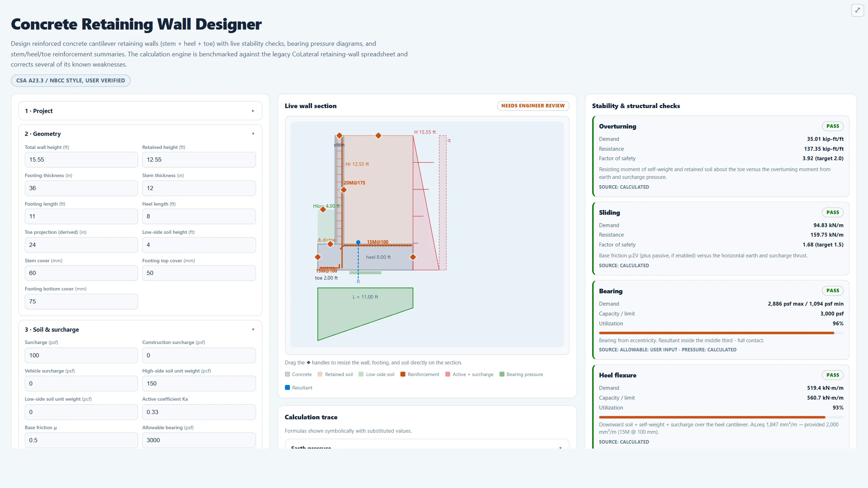Image resolution: width=868 pixels, height=488 pixels.
Task: Click the Reinforcement legend swatch
Action: [403, 374]
